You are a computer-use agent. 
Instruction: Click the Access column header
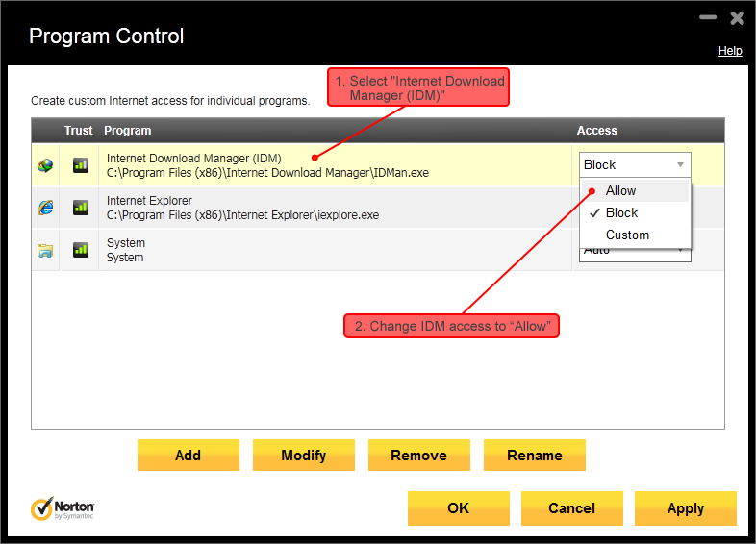pyautogui.click(x=597, y=131)
